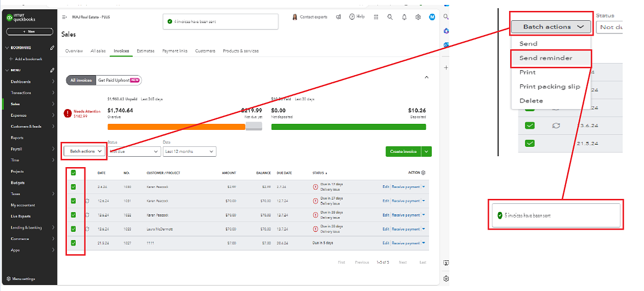This screenshot has height=291, width=644.
Task: Open the apps grid icon
Action: [x=376, y=17]
